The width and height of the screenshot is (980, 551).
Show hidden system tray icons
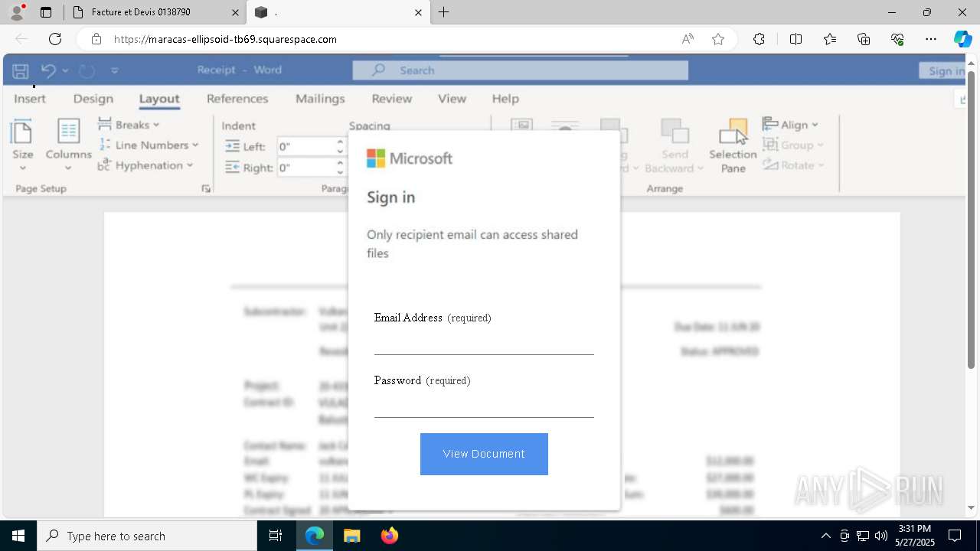point(825,536)
